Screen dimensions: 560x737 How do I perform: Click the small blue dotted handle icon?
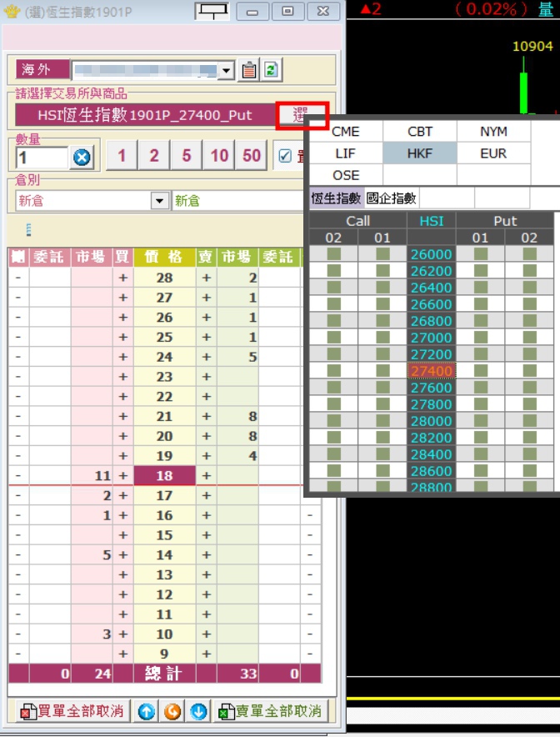click(x=28, y=230)
